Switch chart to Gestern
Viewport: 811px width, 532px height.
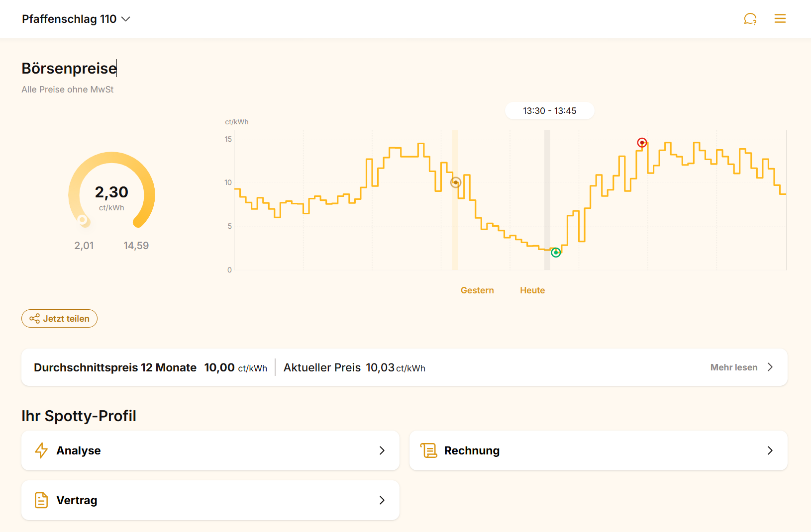click(x=477, y=290)
